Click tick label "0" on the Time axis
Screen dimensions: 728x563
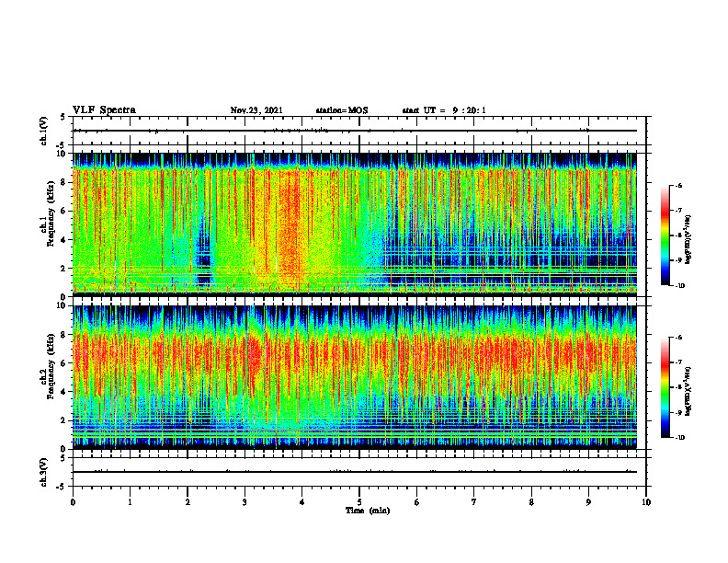73,502
